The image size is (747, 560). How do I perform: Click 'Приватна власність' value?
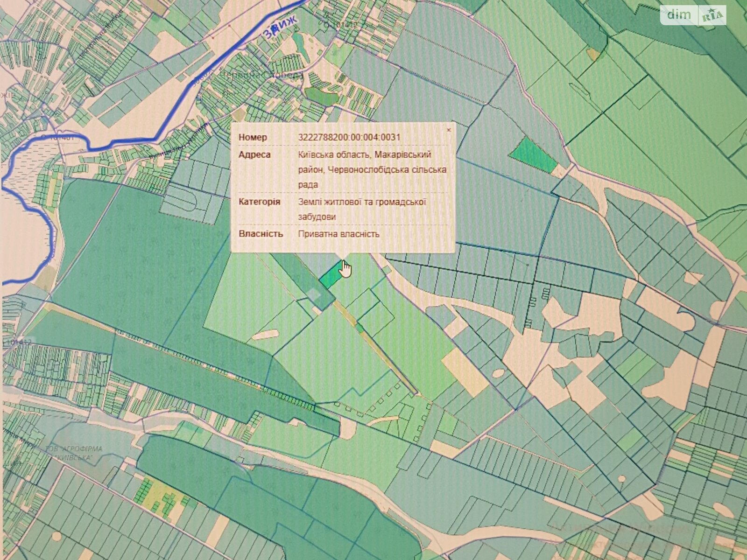click(339, 233)
